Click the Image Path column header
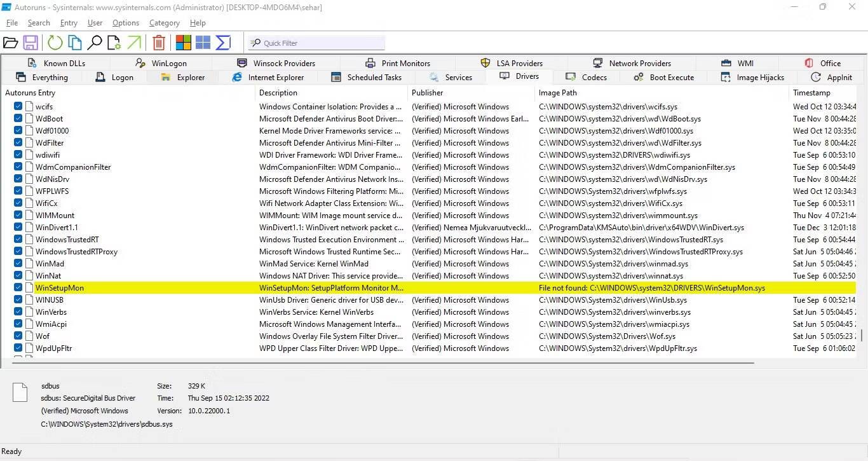Screen dimensions: 868x461 (557, 92)
